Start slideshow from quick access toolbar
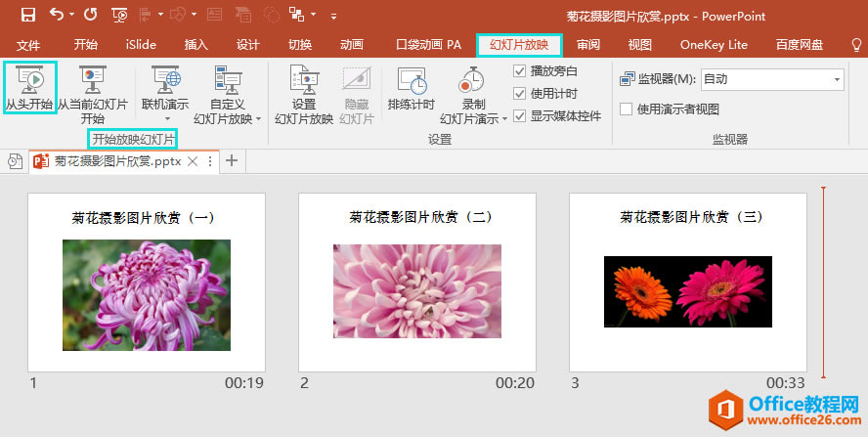This screenshot has width=868, height=437. coord(119,15)
